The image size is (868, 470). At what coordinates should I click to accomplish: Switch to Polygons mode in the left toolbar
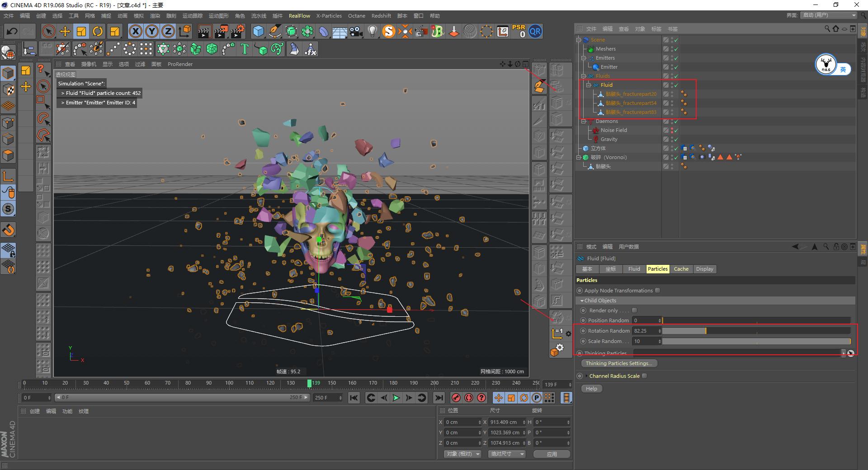point(8,155)
